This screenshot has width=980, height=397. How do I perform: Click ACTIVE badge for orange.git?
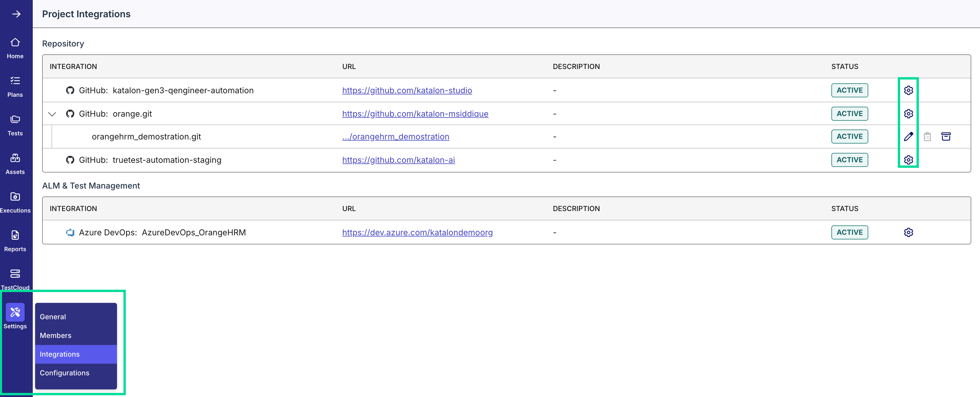pos(850,114)
